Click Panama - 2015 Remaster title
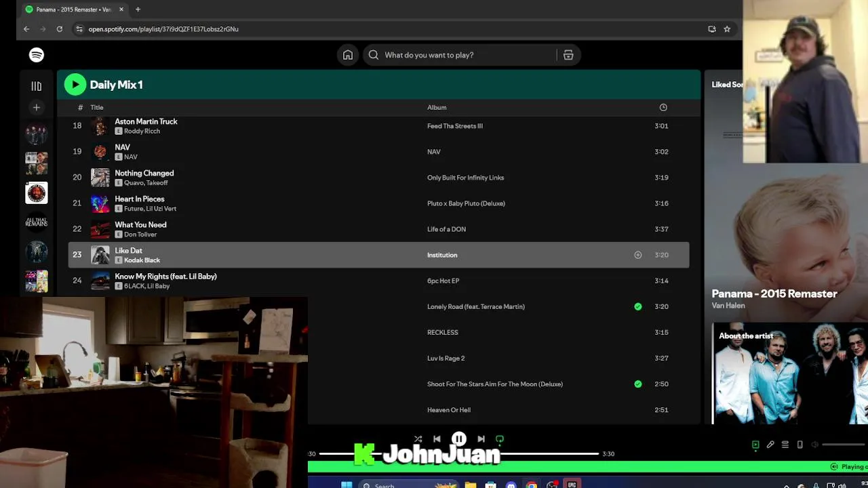 coord(774,293)
